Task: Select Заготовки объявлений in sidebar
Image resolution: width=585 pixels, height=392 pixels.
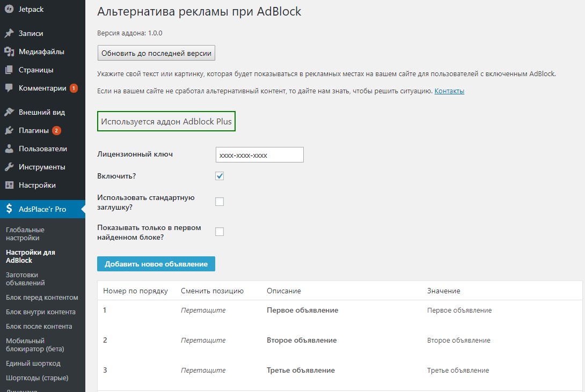Action: (x=24, y=279)
